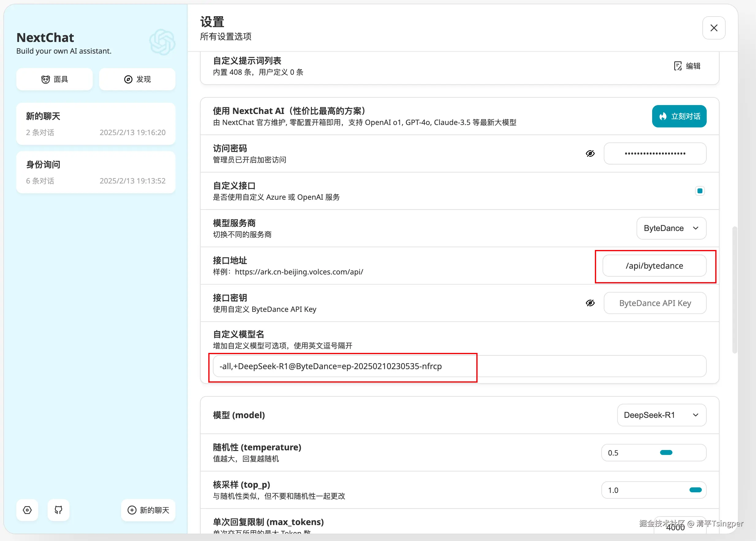Click the edit icon next to 编辑
The width and height of the screenshot is (756, 541).
coord(678,66)
